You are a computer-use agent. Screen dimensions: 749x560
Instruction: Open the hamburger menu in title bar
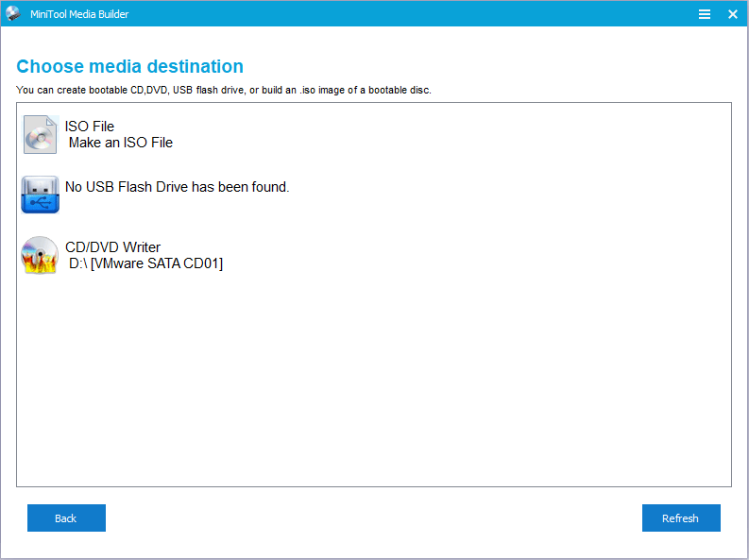click(705, 14)
